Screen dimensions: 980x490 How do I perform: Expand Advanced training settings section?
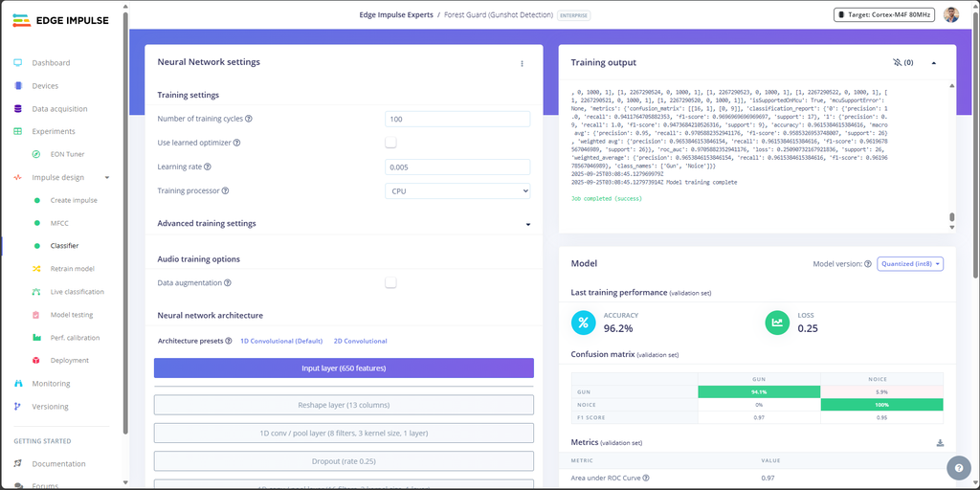coord(344,224)
